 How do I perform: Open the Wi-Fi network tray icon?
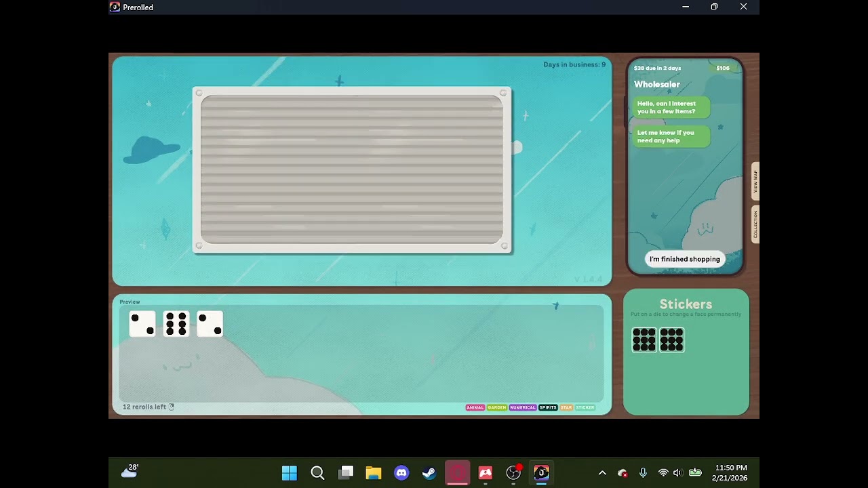pyautogui.click(x=663, y=472)
